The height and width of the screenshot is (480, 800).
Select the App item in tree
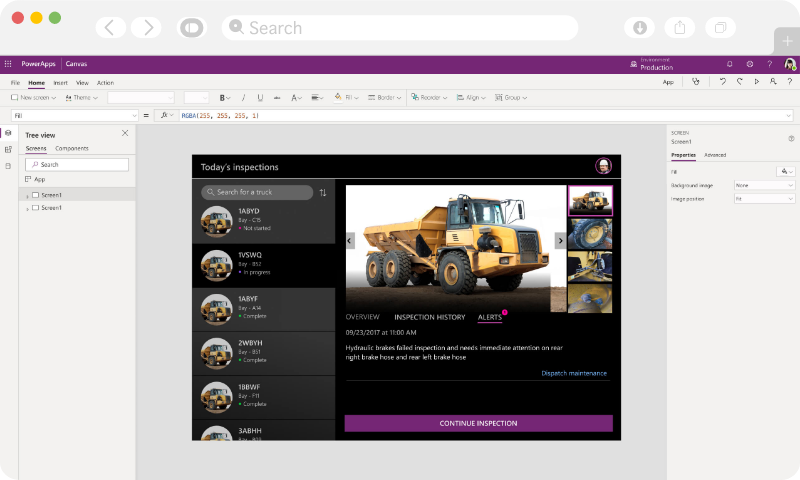pyautogui.click(x=35, y=180)
